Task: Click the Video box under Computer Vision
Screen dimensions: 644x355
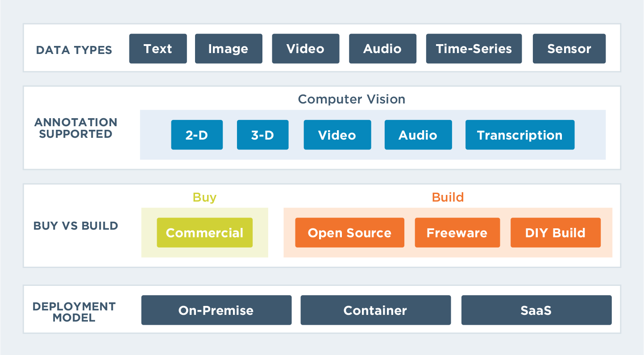Action: pyautogui.click(x=337, y=135)
